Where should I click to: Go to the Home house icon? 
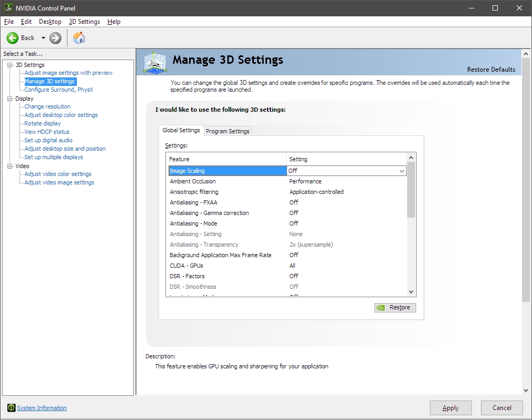click(79, 38)
